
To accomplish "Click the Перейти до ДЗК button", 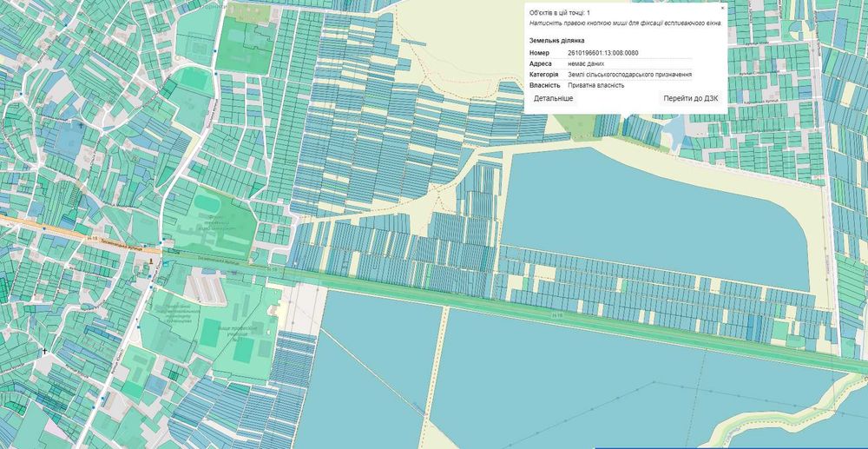I will [x=691, y=98].
